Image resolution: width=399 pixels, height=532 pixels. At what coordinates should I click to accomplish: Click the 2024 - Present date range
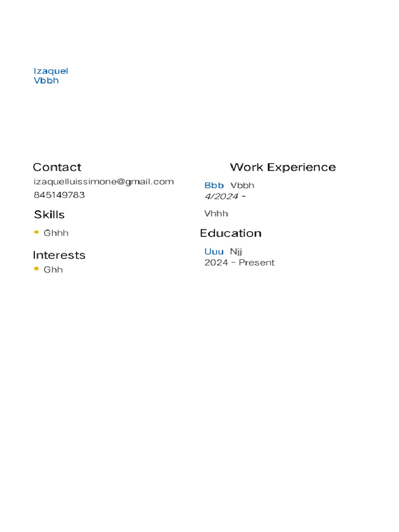click(240, 262)
